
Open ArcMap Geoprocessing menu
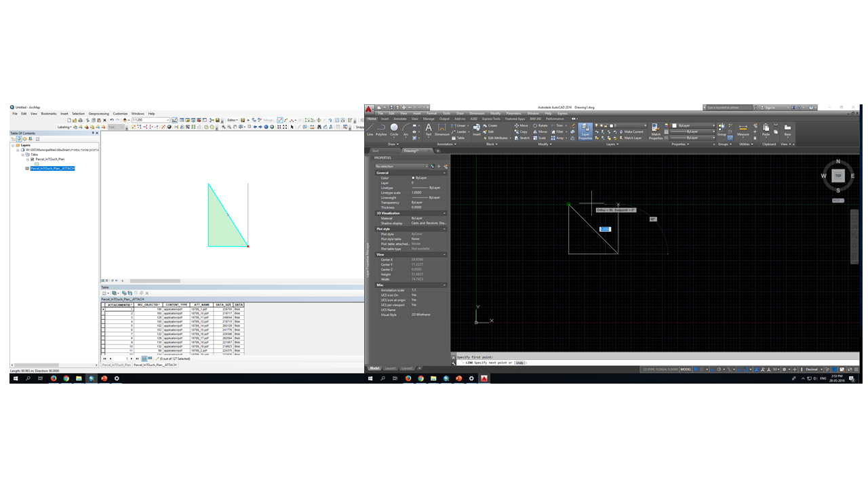(99, 114)
